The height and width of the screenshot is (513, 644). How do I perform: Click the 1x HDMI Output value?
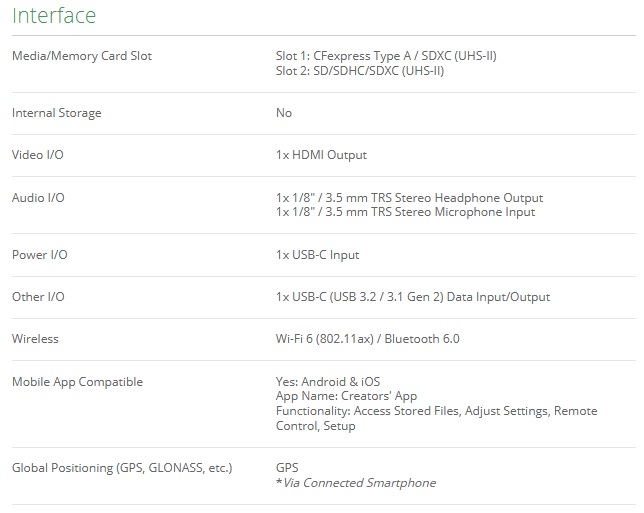pos(321,155)
